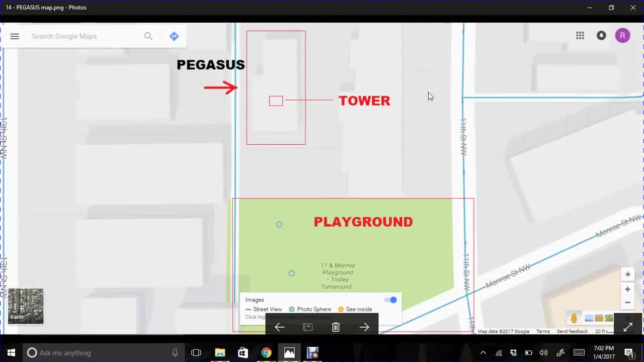
Task: Open the Terms link
Action: pyautogui.click(x=543, y=331)
